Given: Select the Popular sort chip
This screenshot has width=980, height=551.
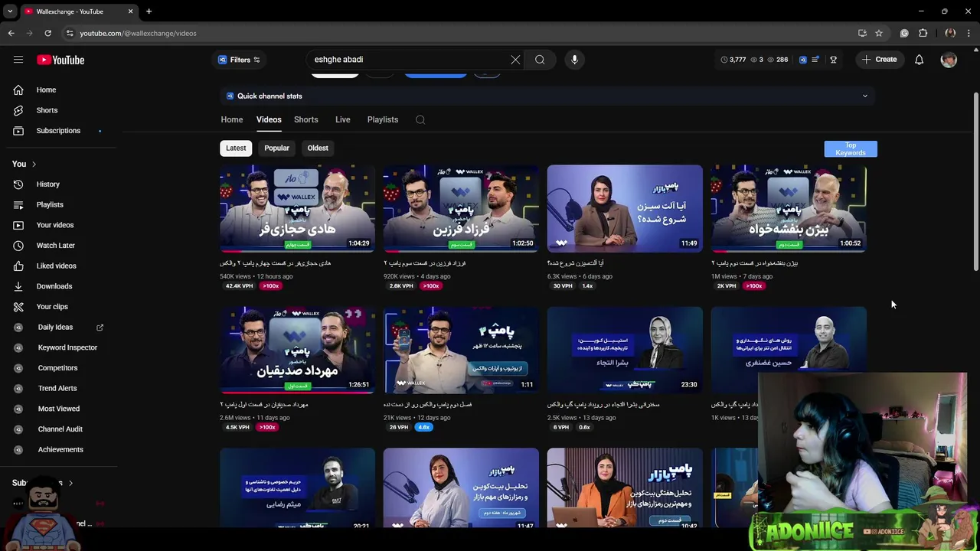Looking at the screenshot, I should [x=276, y=148].
